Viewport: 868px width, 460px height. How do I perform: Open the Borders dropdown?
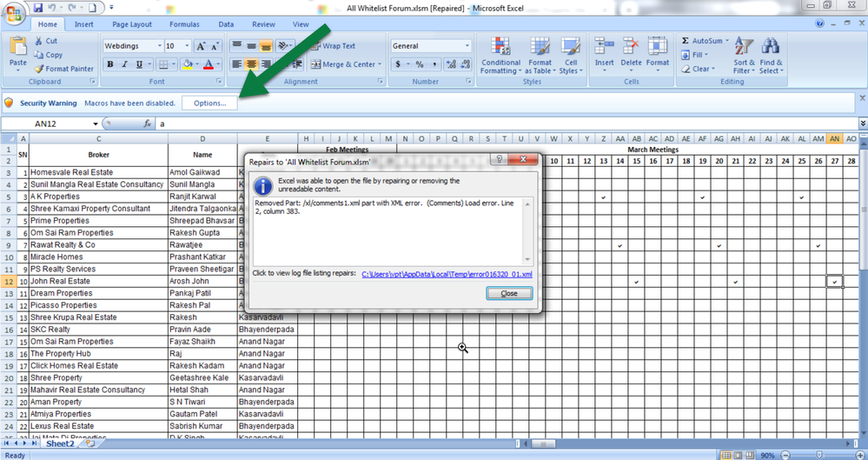click(x=175, y=64)
